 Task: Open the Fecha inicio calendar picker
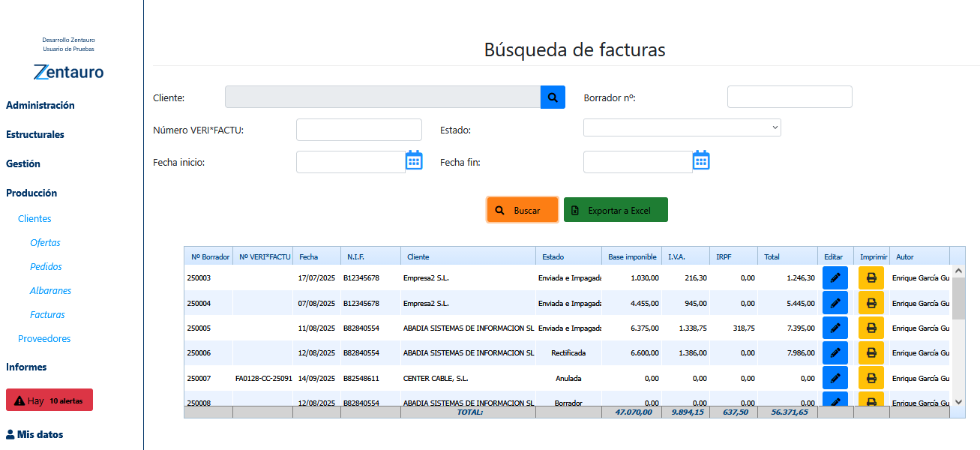(x=413, y=160)
